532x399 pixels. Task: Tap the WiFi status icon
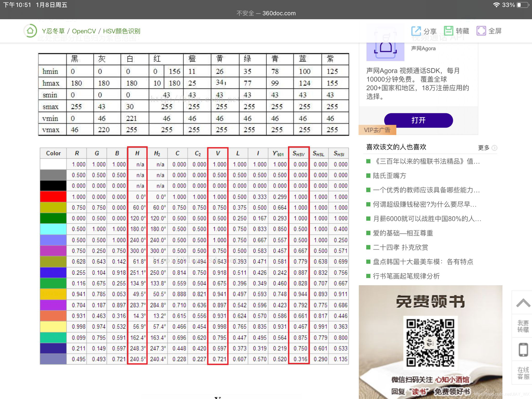(496, 5)
